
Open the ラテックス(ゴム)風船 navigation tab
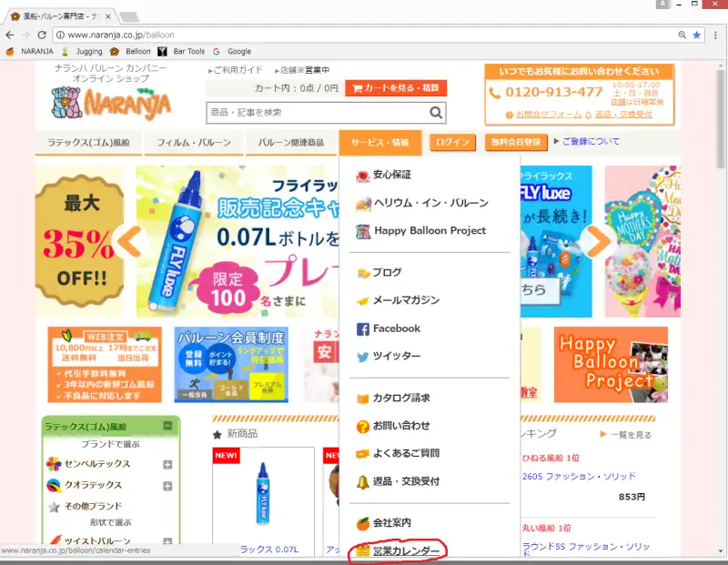point(88,143)
